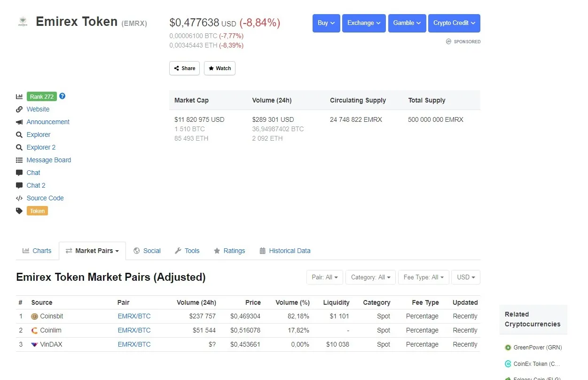
Task: Click the rank help question mark icon
Action: (62, 96)
